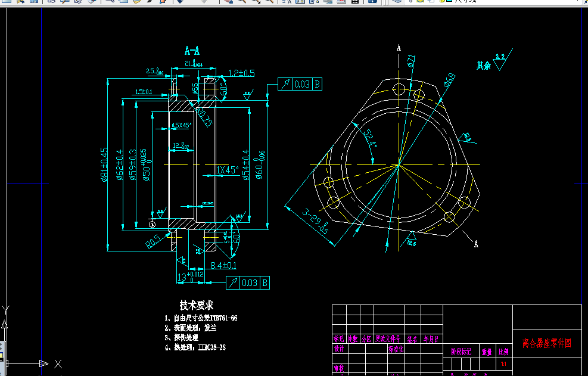
Task: Click the rightmost toolbar overflow chevron
Action: pos(586,3)
